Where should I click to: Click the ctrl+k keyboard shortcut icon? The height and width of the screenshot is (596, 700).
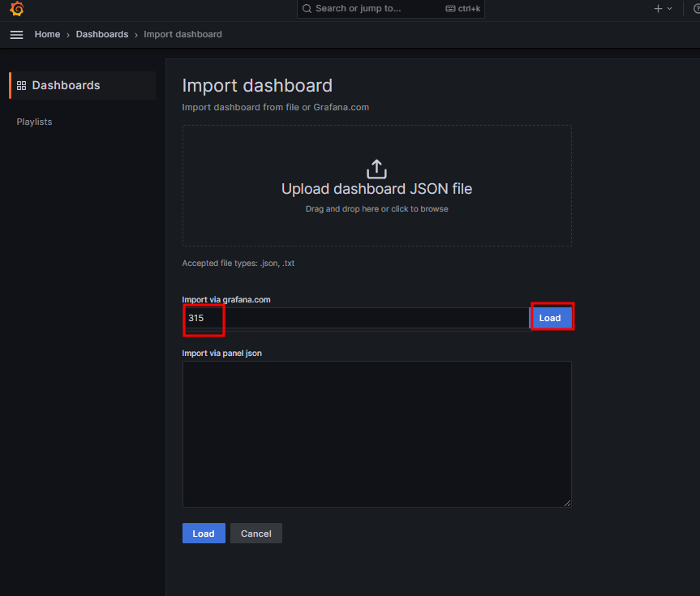coord(450,8)
